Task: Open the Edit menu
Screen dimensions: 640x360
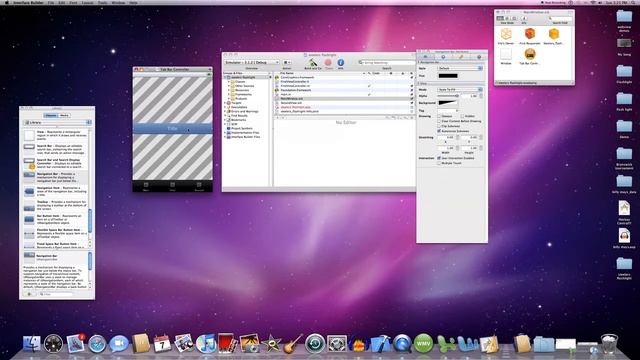Action: coord(62,2)
